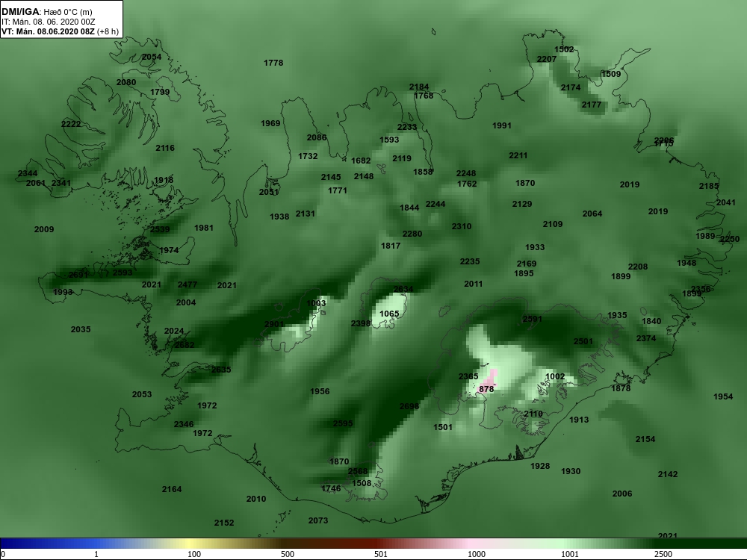The image size is (747, 560).
Task: Click the value 1969 on the map
Action: pyautogui.click(x=270, y=124)
